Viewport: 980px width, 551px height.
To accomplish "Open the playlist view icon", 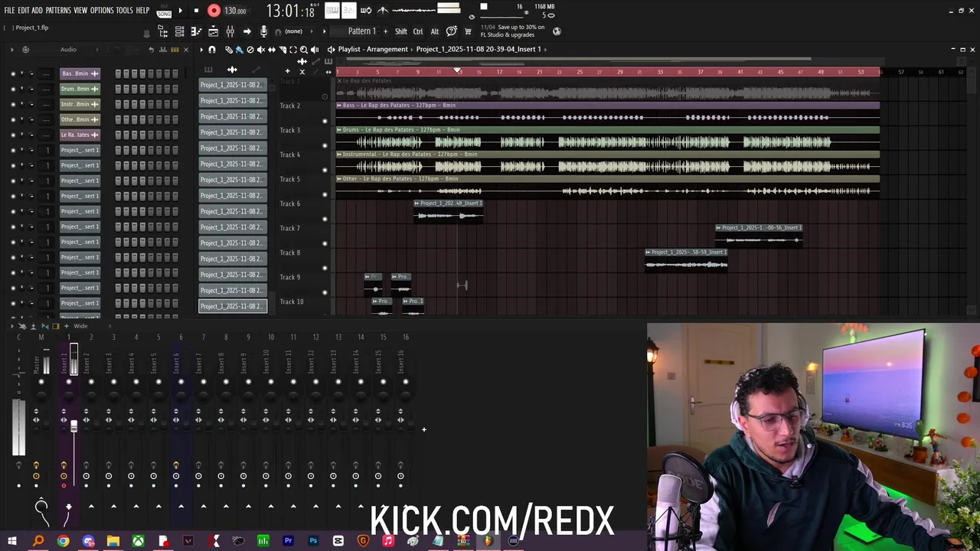I will pos(213,31).
